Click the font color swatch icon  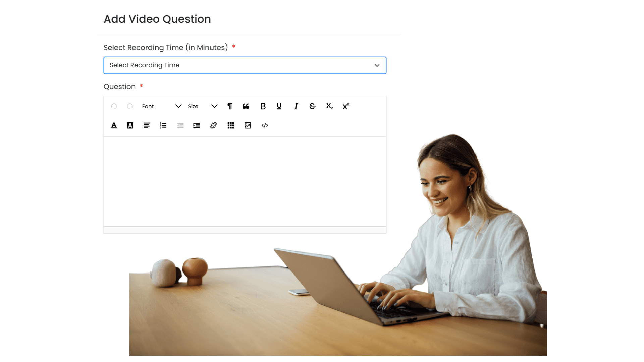tap(113, 126)
